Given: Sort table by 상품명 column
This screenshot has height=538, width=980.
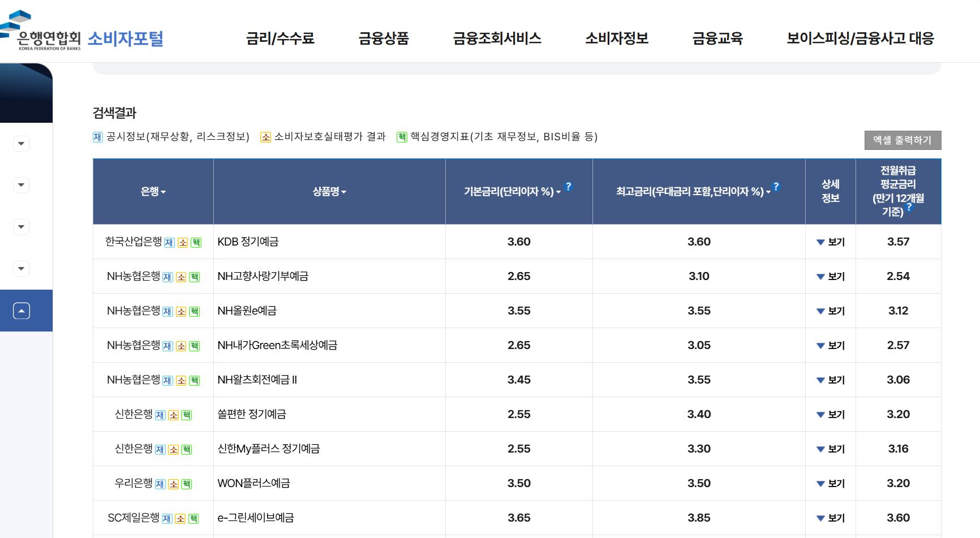Looking at the screenshot, I should [329, 192].
